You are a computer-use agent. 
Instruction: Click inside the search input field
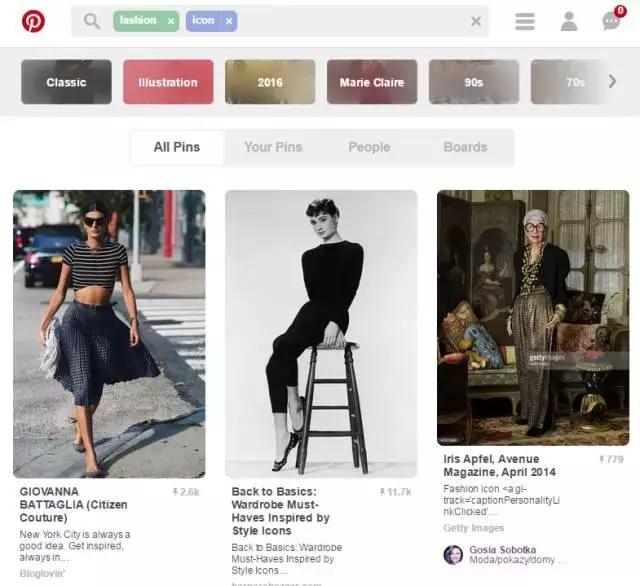pyautogui.click(x=350, y=21)
